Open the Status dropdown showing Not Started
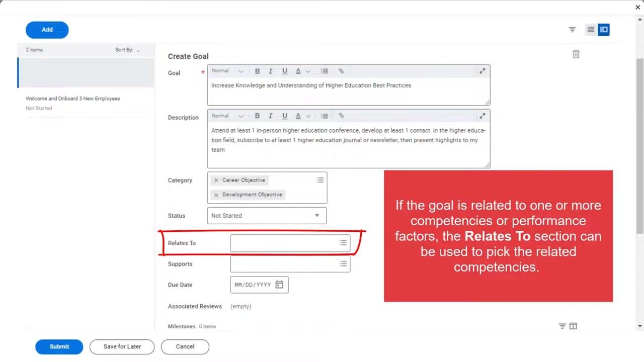Screen dimensions: 644x362 267,216
